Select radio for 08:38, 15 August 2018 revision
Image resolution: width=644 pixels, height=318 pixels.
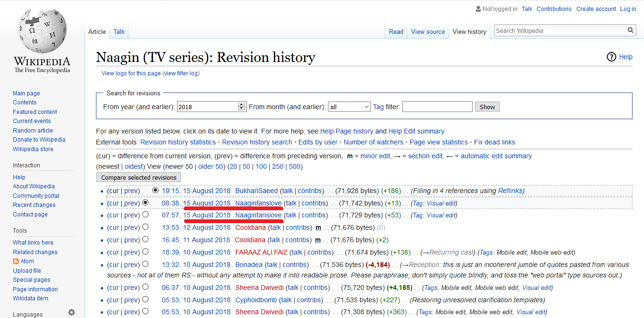(x=145, y=202)
